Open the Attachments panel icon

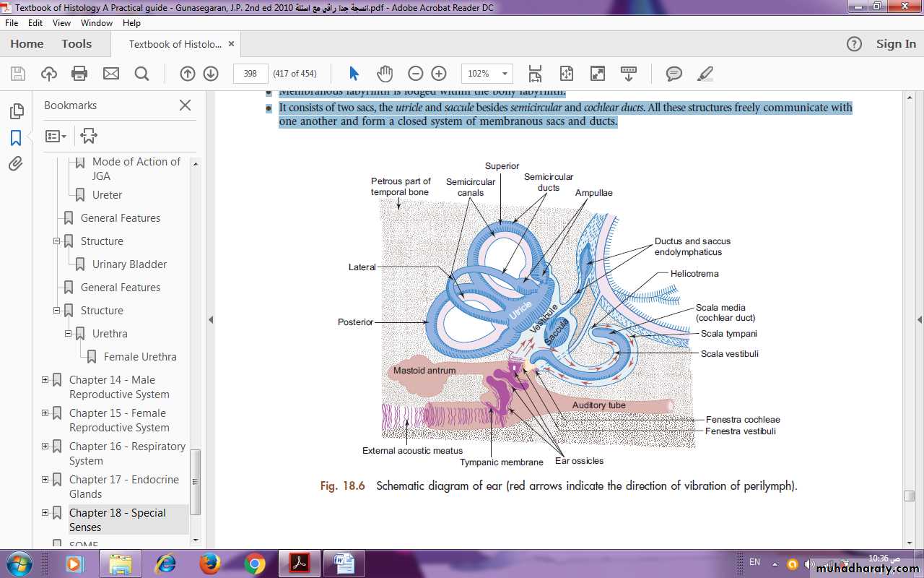(x=16, y=164)
